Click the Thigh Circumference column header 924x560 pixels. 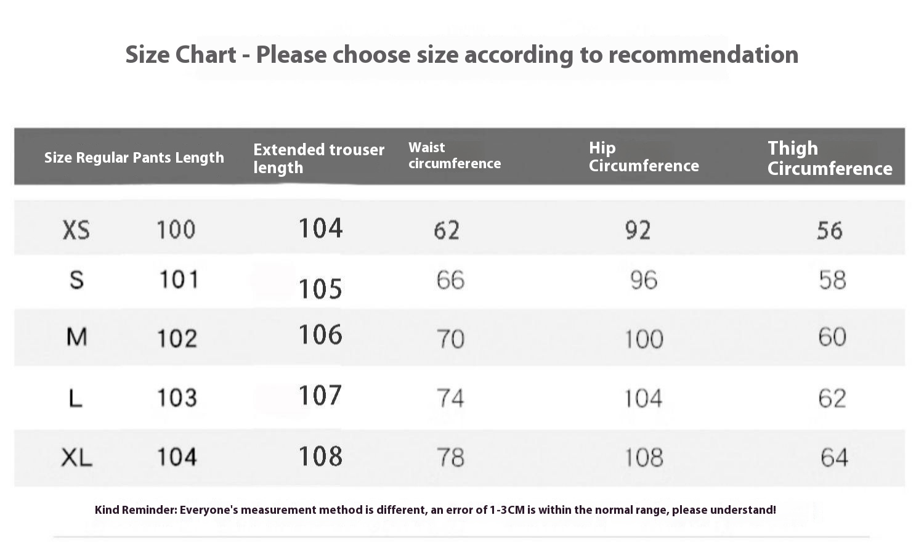[829, 158]
